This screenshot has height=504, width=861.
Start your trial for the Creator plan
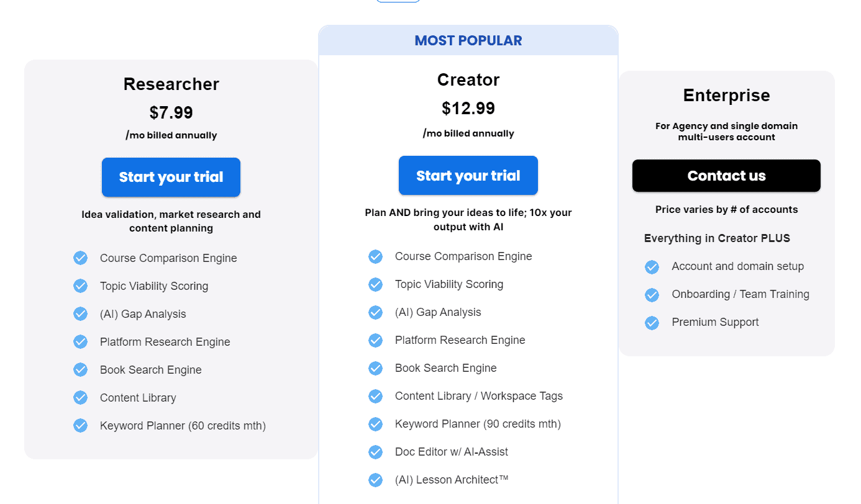click(x=468, y=175)
